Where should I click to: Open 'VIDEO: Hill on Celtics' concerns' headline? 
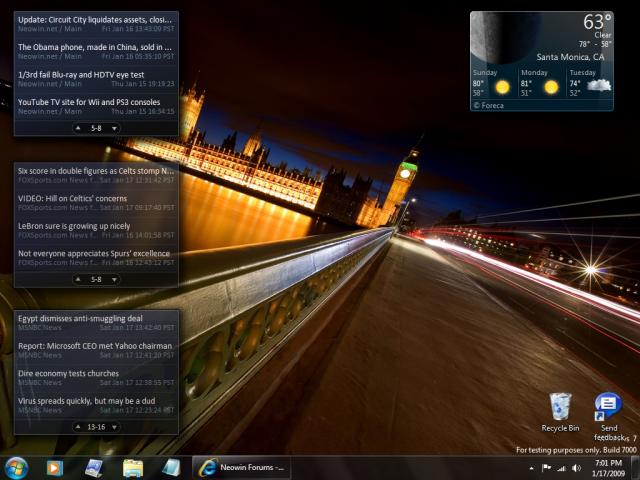click(x=72, y=198)
